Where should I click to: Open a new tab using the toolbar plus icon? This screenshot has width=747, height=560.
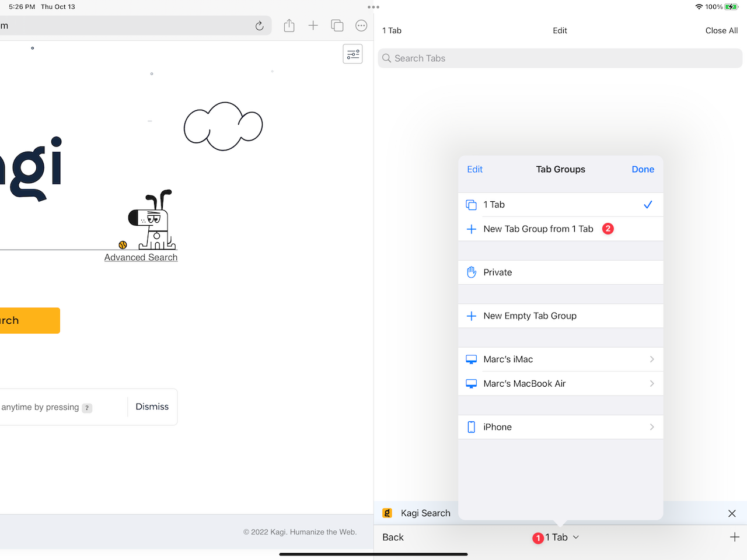coord(313,25)
